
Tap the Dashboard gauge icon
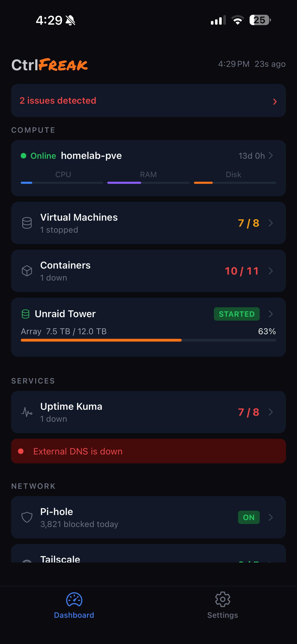pyautogui.click(x=74, y=600)
